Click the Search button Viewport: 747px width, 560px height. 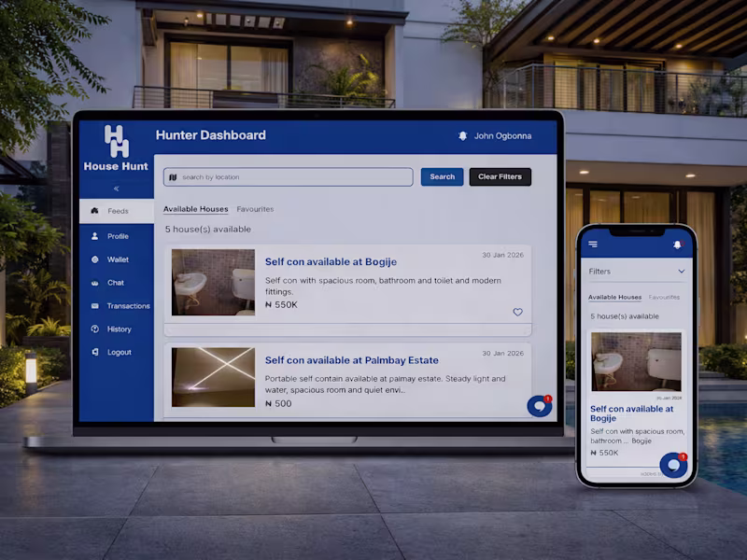click(441, 176)
